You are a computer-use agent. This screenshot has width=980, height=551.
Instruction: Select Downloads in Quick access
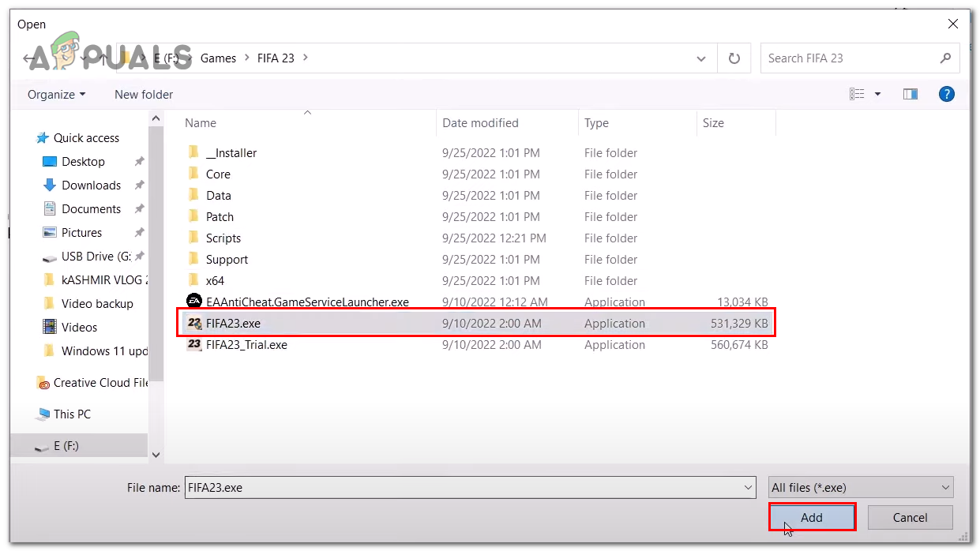tap(91, 186)
